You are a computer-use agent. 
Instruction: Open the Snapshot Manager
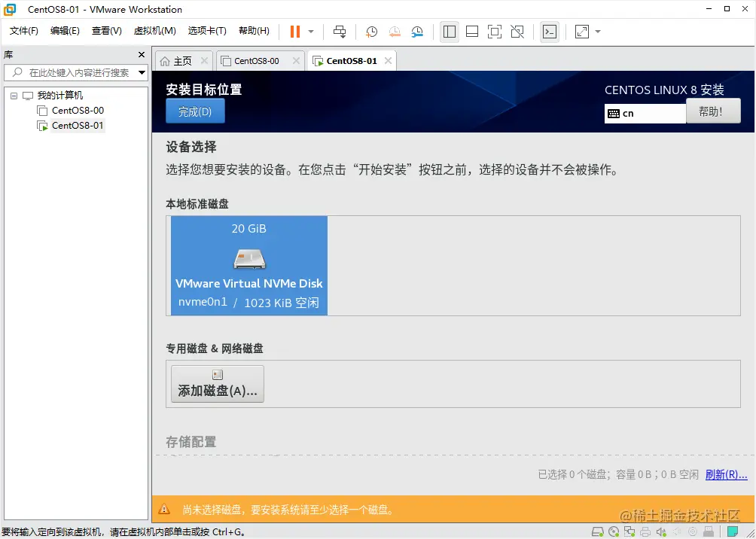[x=418, y=31]
